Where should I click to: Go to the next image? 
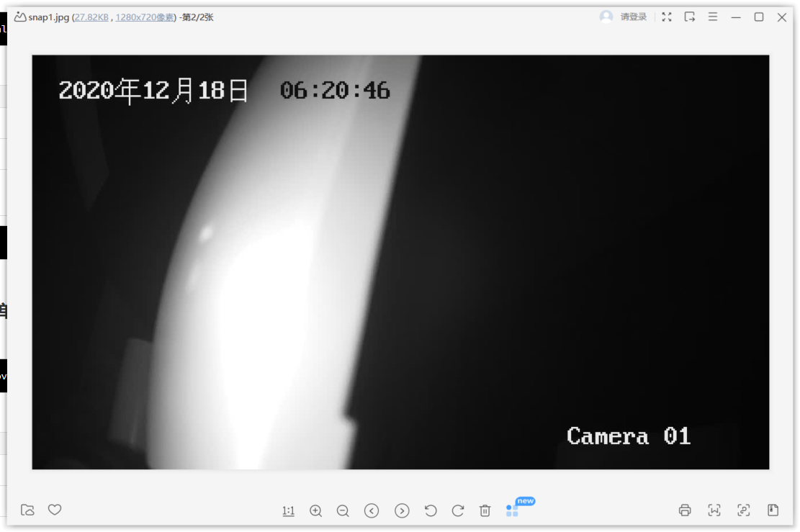click(402, 510)
